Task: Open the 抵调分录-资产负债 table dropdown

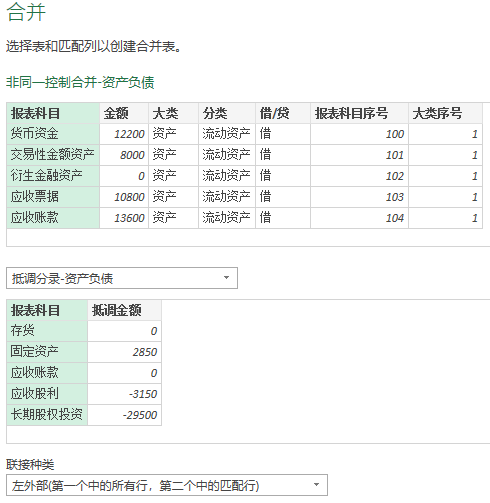Action: pos(122,278)
